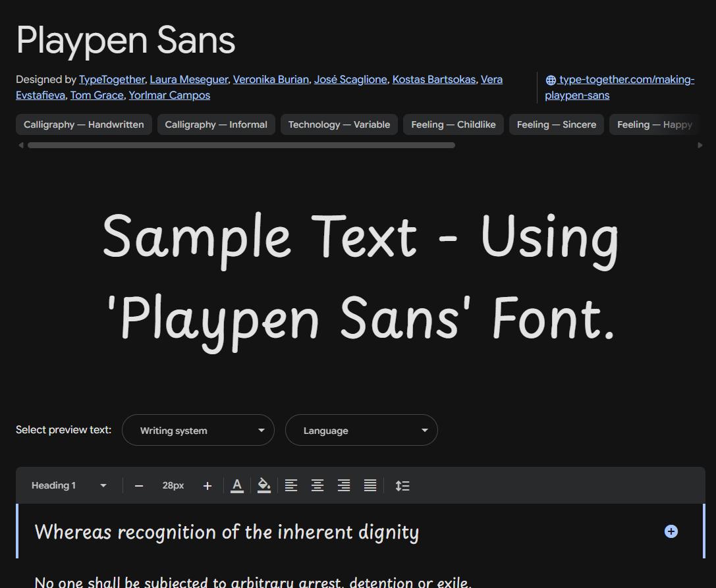Visit type-together.com/making-playpen-sans link
Viewport: 716px width, 588px height.
pyautogui.click(x=620, y=87)
